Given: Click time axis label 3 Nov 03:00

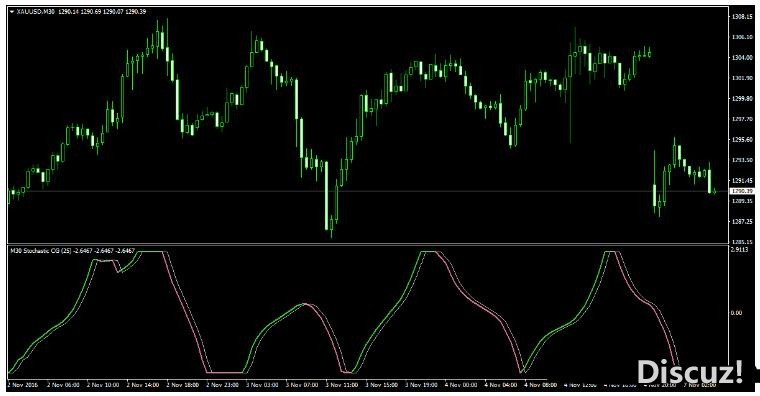Looking at the screenshot, I should (262, 385).
